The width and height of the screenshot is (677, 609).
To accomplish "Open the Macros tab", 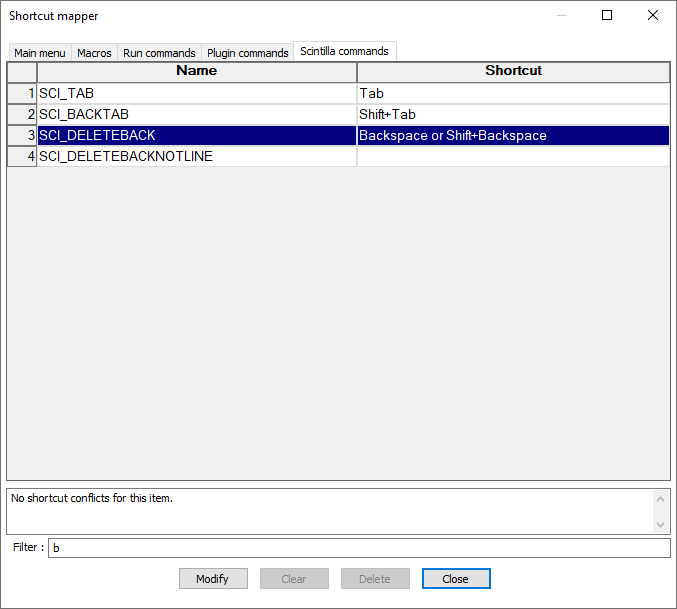I will point(94,53).
